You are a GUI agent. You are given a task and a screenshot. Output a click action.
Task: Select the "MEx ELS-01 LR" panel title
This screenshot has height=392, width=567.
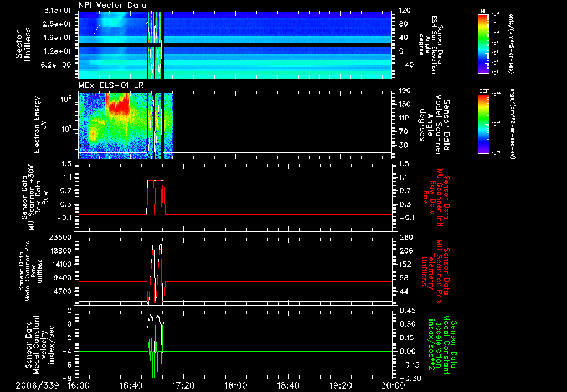click(x=110, y=85)
